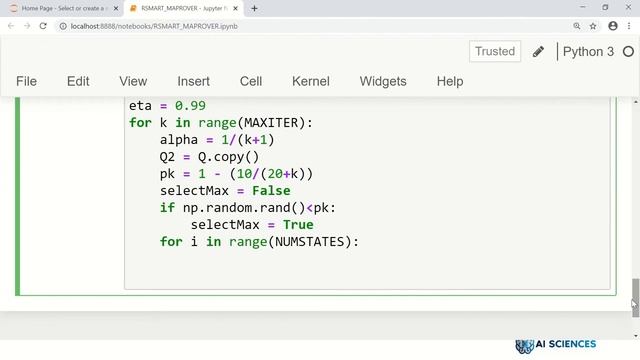This screenshot has width=640, height=360.
Task: Click the scrollbar down arrow
Action: click(636, 336)
